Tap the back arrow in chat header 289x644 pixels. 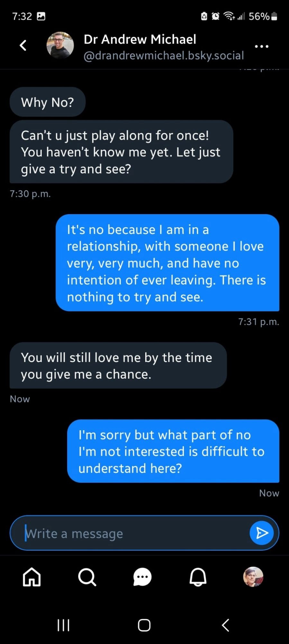pyautogui.click(x=23, y=45)
